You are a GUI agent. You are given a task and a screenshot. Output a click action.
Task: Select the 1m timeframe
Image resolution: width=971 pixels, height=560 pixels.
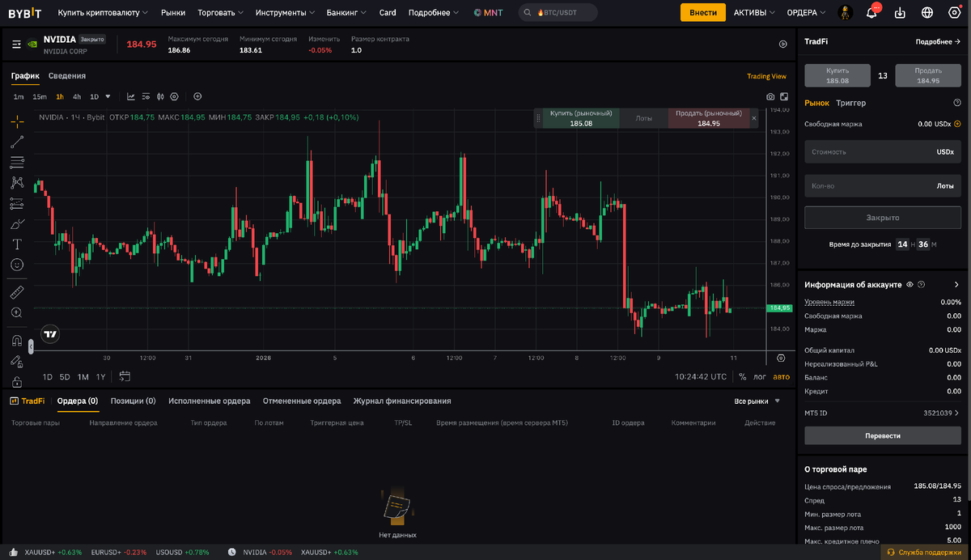pos(19,96)
